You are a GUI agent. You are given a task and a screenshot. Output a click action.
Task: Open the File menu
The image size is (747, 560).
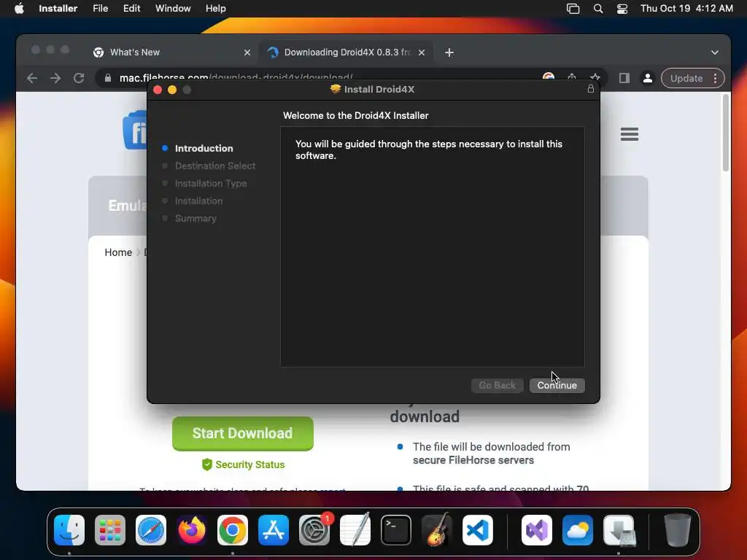click(100, 8)
